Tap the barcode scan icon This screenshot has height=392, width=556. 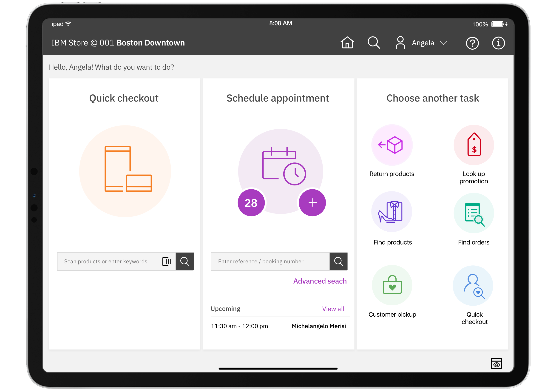(x=167, y=261)
